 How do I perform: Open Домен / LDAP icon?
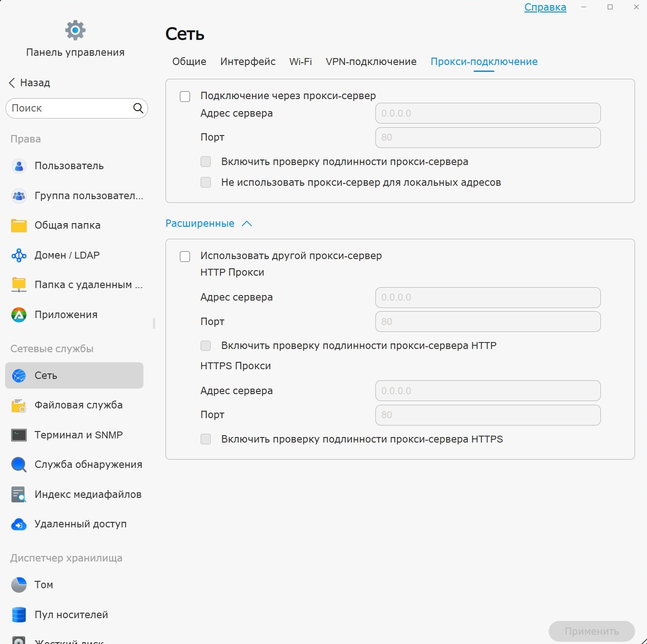click(x=19, y=255)
